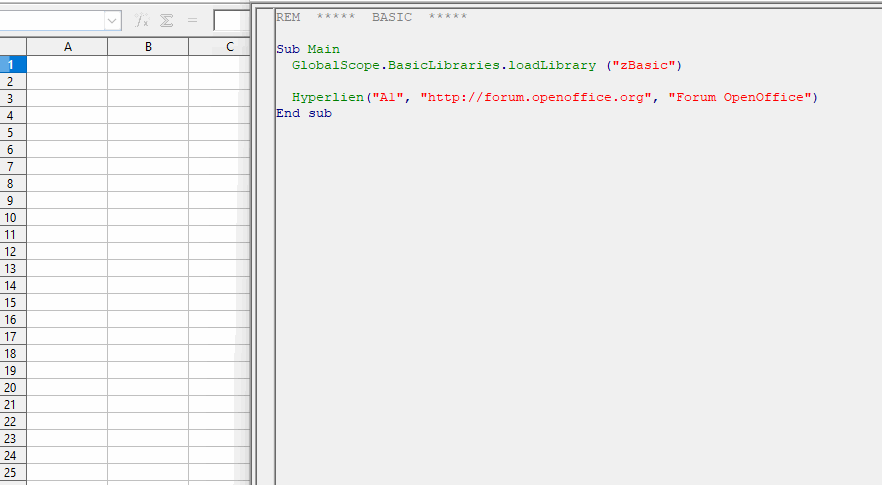This screenshot has height=485, width=882.
Task: Click the "zBasic" string in code
Action: 647,65
